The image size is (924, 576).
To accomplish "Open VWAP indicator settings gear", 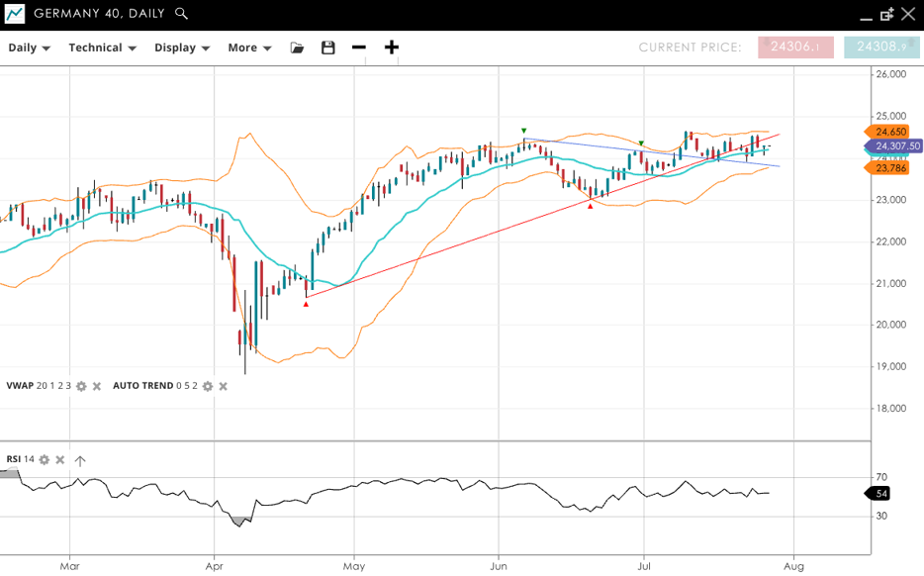I will coord(81,386).
